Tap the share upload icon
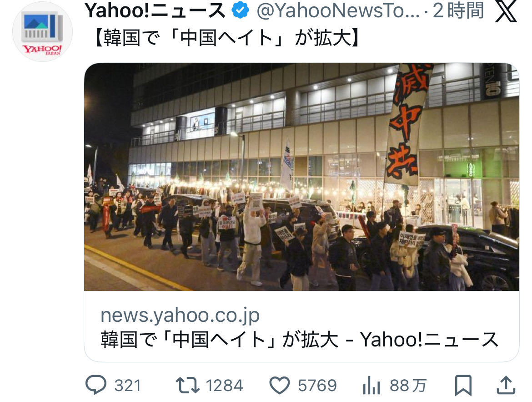The height and width of the screenshot is (402, 532). point(506,385)
